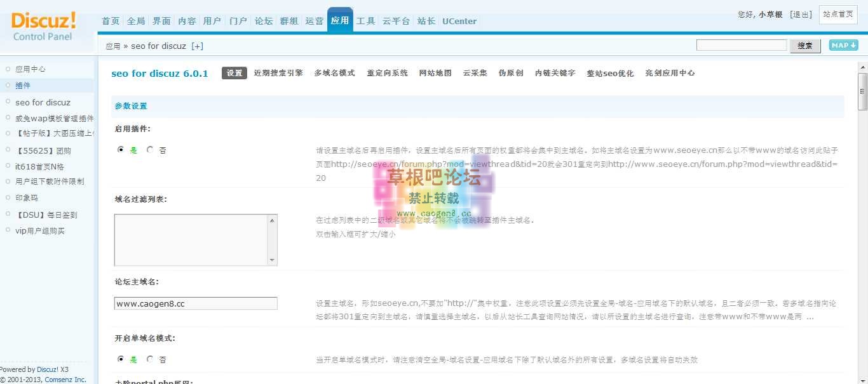Image resolution: width=868 pixels, height=384 pixels.
Task: Click the Discuz! Control Panel logo
Action: [43, 25]
